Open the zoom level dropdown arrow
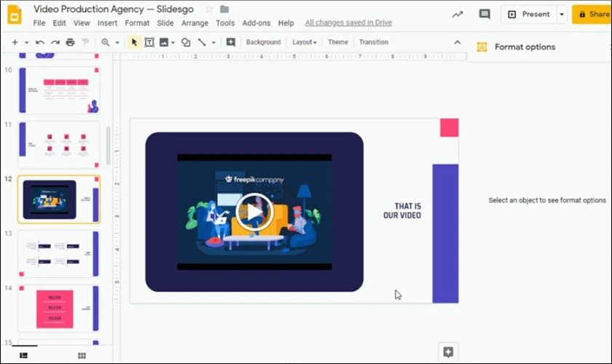The image size is (612, 364). click(117, 42)
